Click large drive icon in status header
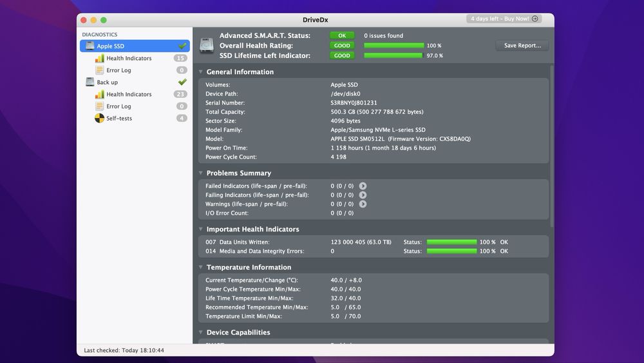 (x=207, y=45)
